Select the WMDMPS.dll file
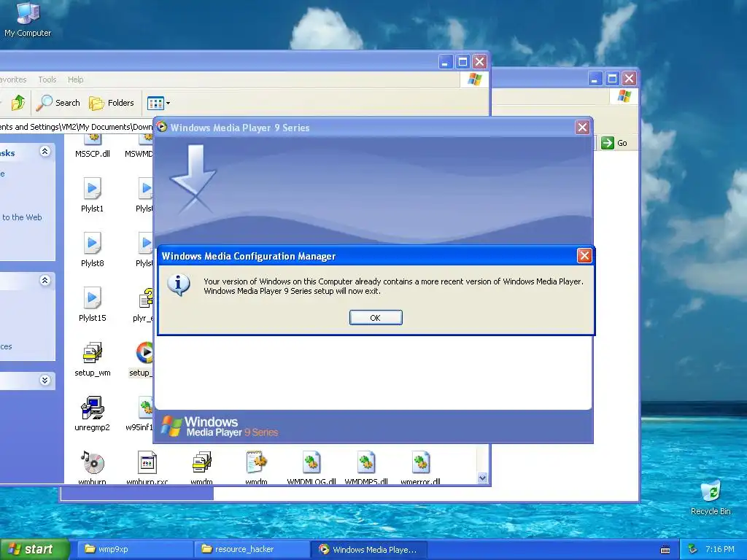747x560 pixels. (x=366, y=467)
